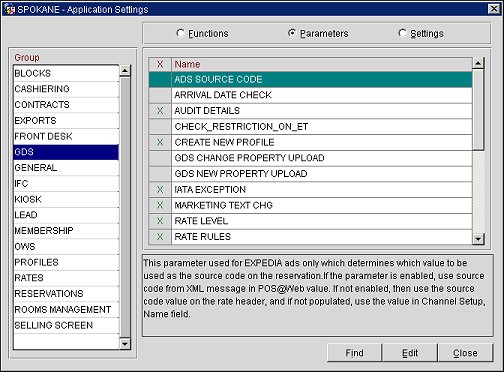
Task: Select the LEAD group
Action: point(66,215)
